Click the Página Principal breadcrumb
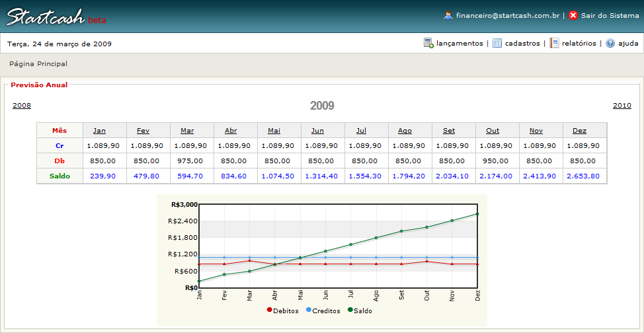This screenshot has height=333, width=644. pos(38,64)
